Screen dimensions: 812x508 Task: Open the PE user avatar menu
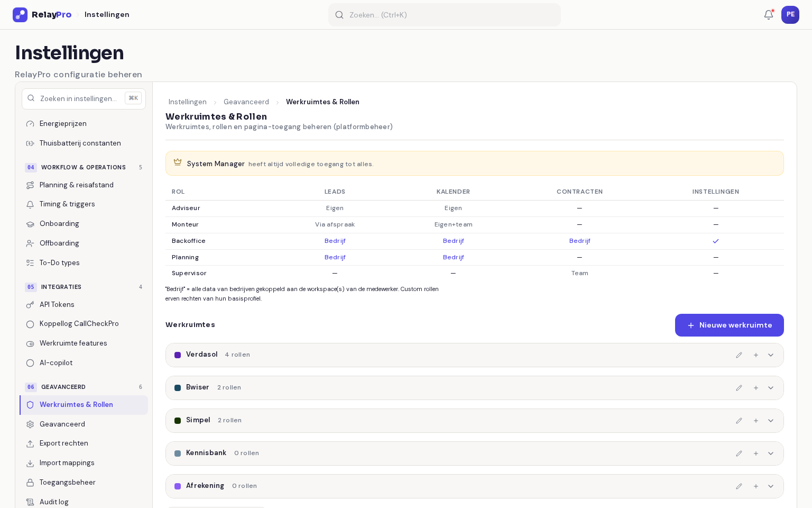[x=790, y=15]
